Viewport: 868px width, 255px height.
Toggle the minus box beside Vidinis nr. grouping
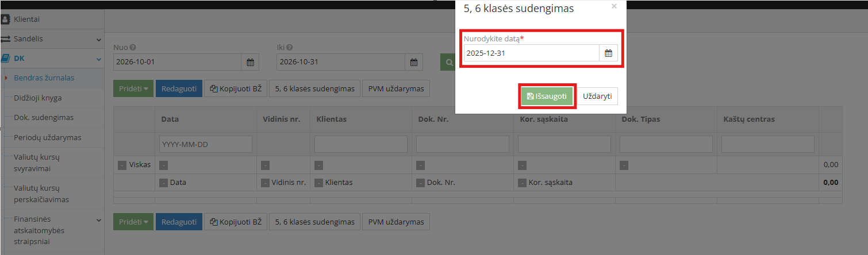tap(265, 183)
